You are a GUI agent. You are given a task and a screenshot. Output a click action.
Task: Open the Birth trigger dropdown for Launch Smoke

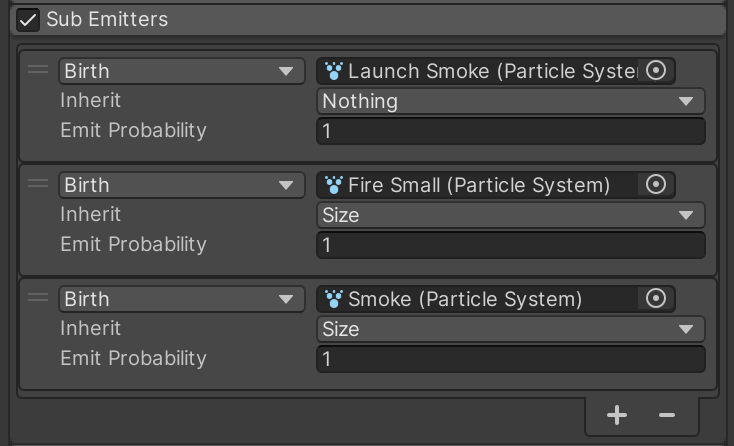pyautogui.click(x=181, y=71)
